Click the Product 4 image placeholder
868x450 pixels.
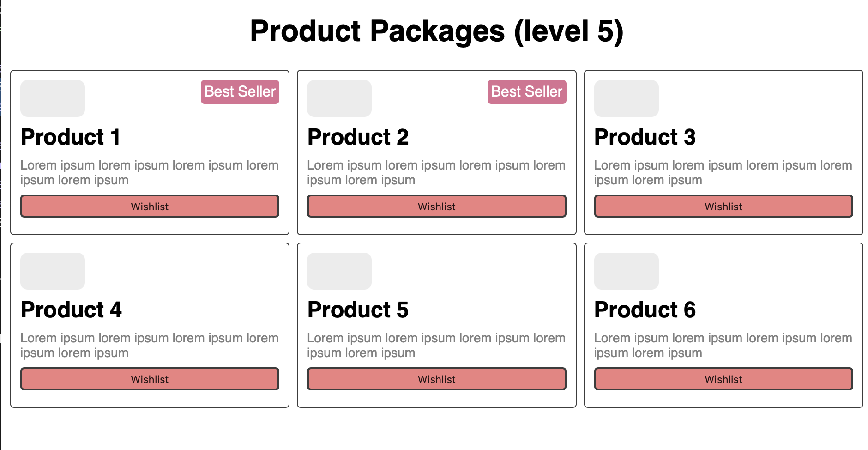[53, 271]
